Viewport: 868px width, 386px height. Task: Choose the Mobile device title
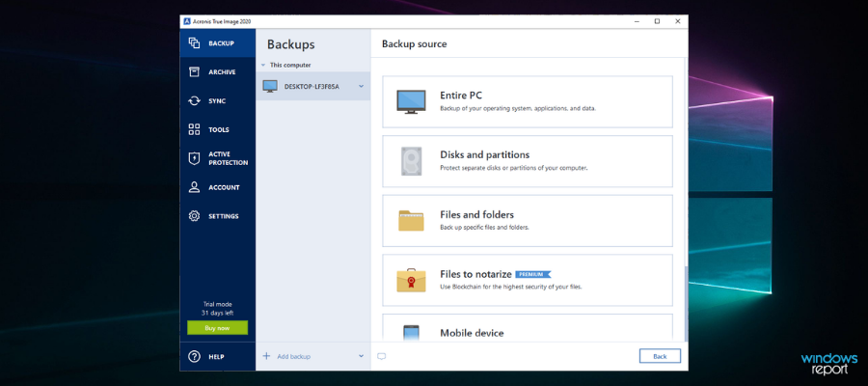tap(472, 333)
